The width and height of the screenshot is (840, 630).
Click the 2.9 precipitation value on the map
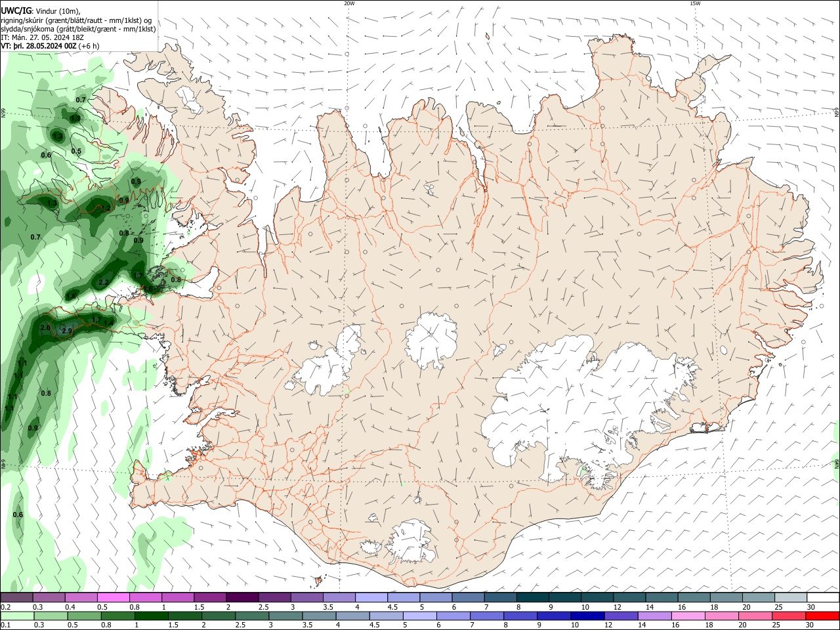tap(66, 331)
